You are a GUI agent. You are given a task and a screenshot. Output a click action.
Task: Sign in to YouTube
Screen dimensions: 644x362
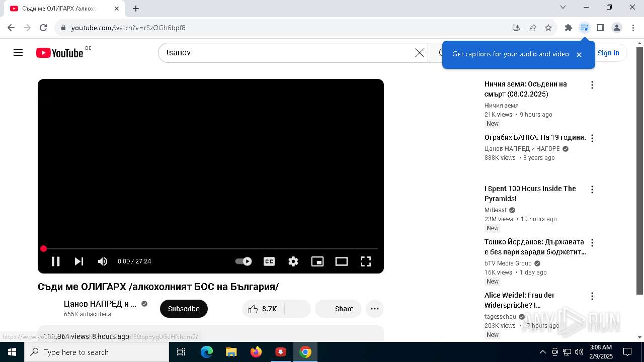(608, 53)
